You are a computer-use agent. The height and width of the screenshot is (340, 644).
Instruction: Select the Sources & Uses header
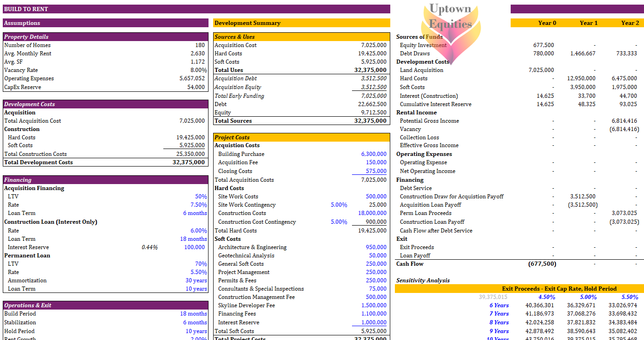300,36
